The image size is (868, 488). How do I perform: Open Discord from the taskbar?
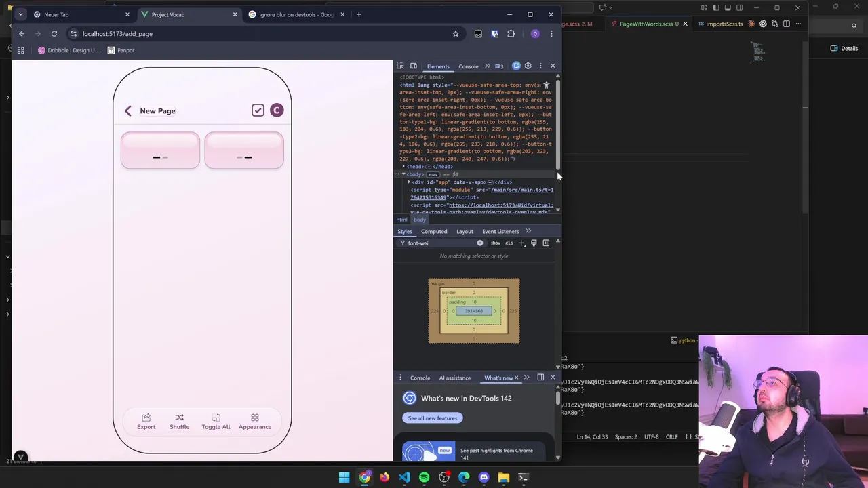(484, 477)
